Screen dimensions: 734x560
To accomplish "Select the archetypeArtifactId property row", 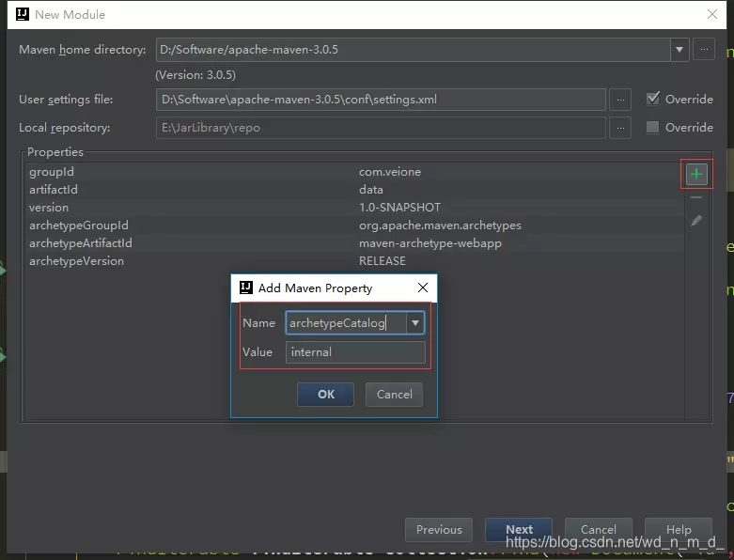I will point(354,242).
